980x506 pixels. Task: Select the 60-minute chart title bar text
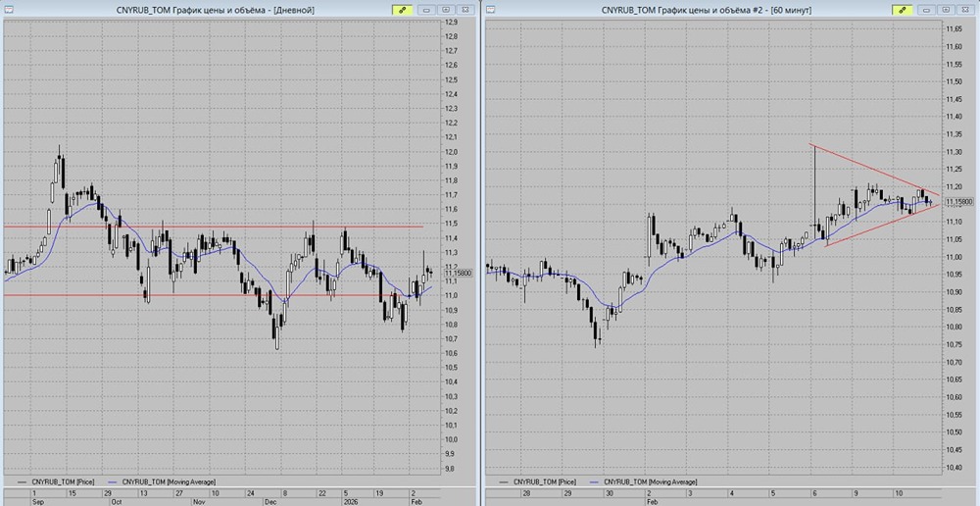(707, 10)
